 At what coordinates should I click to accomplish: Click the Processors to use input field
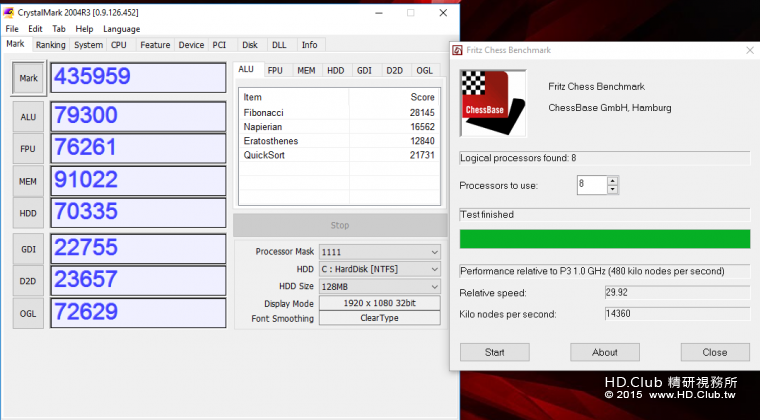coord(592,185)
